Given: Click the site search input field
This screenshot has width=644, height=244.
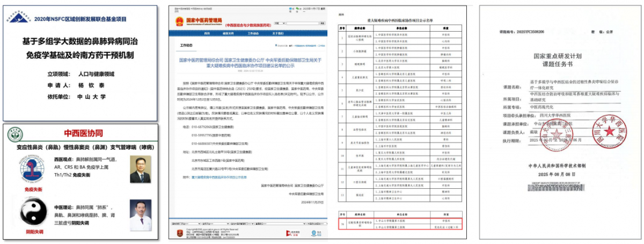Looking at the screenshot, I should [x=302, y=23].
